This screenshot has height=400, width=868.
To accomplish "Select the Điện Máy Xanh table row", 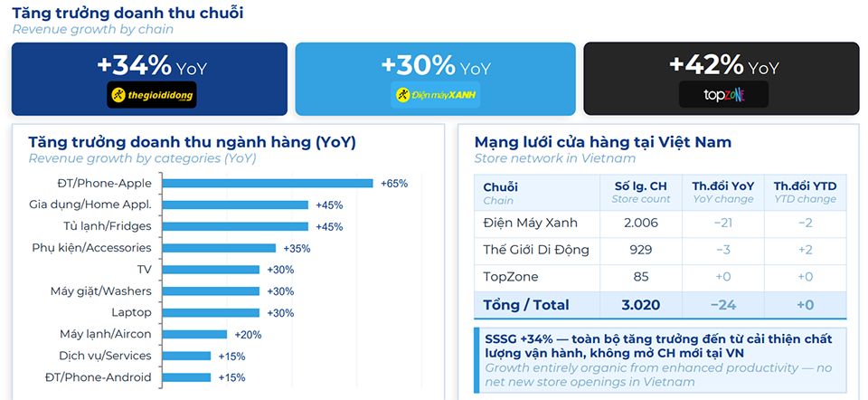I will pos(660,223).
